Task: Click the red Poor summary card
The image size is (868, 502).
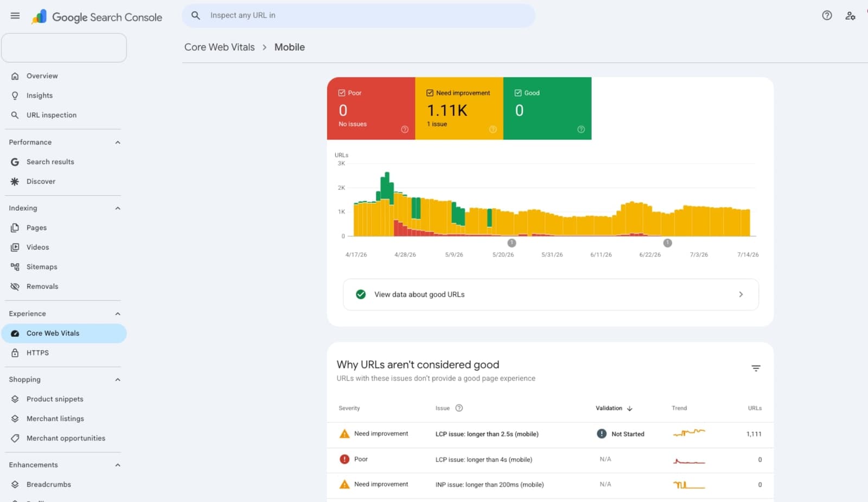Action: tap(371, 108)
